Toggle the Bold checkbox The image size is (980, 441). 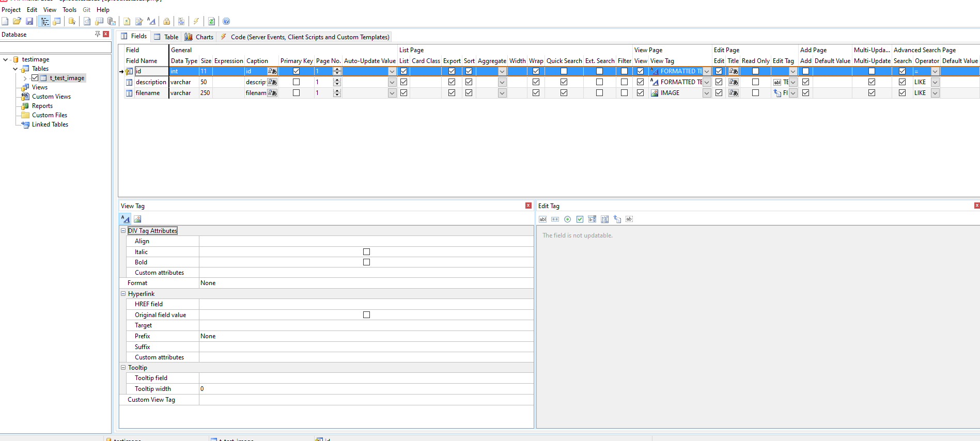click(367, 262)
